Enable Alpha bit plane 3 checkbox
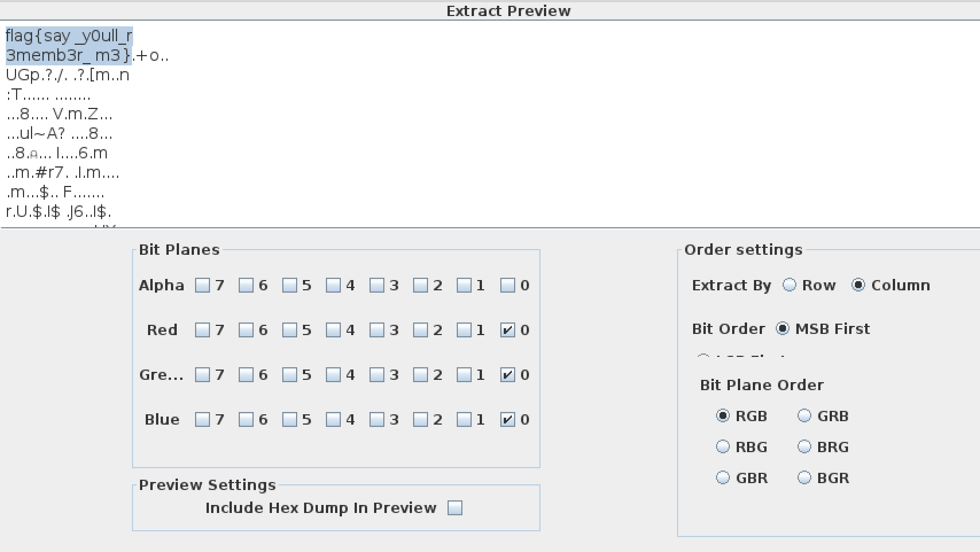 [x=377, y=285]
